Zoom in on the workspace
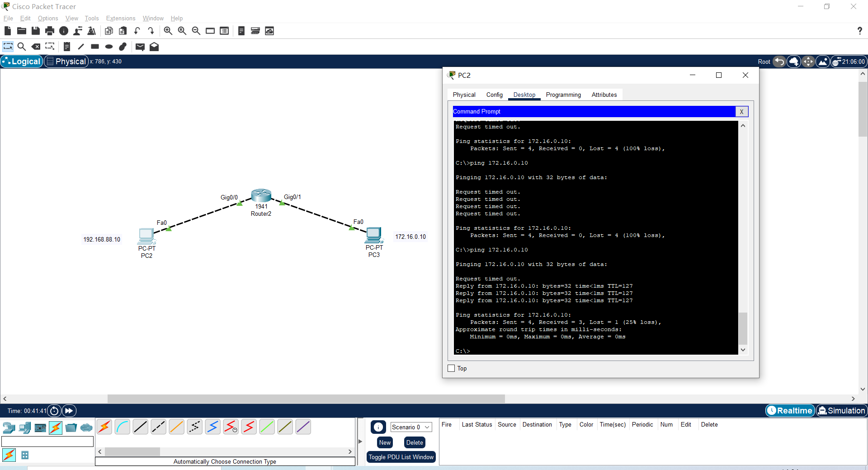Screen dimensions: 868x470 pyautogui.click(x=168, y=31)
